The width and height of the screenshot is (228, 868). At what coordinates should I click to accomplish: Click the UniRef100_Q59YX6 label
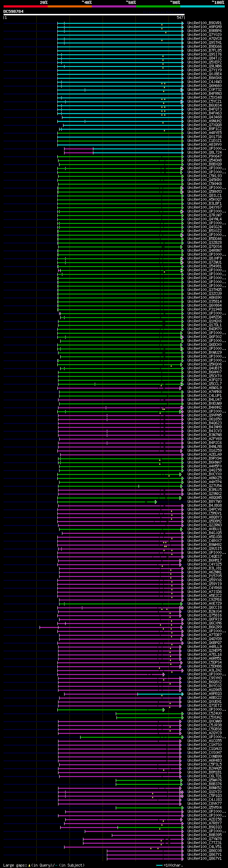click(x=204, y=580)
